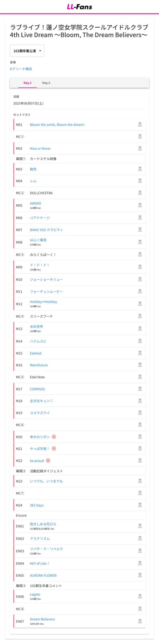Switch to the Day.2 tab

tap(46, 83)
